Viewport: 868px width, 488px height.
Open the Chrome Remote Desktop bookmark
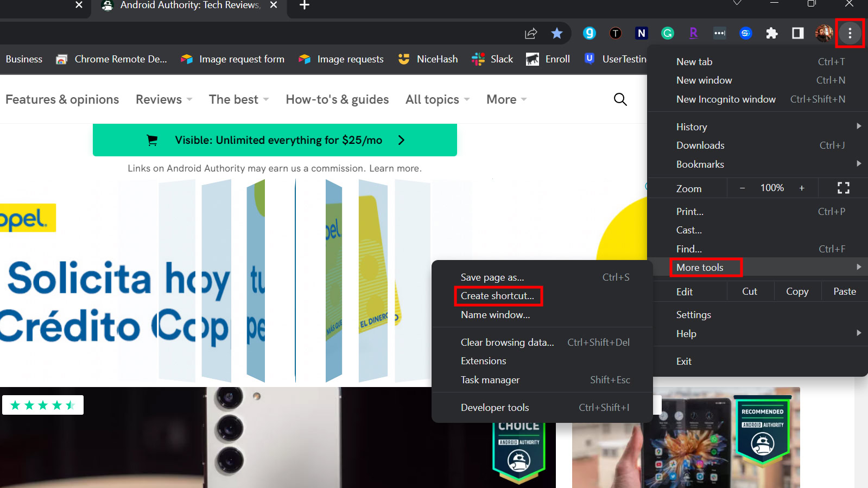112,59
